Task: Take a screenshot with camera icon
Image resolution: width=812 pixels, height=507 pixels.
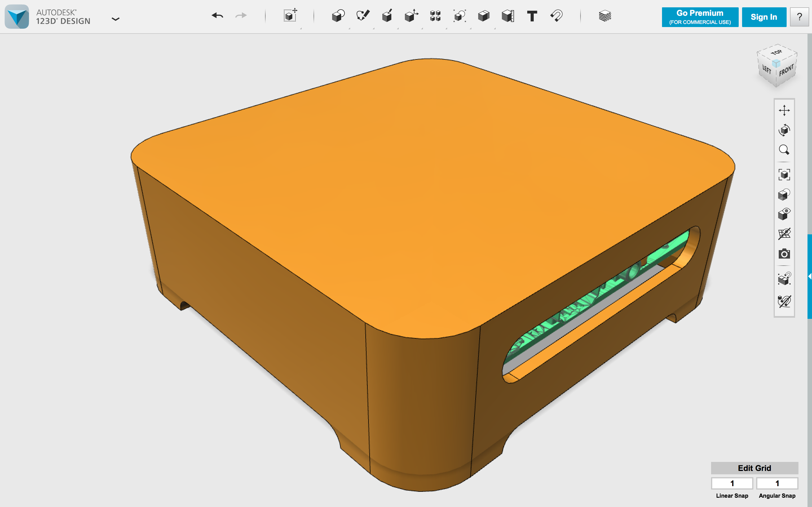Action: 784,254
